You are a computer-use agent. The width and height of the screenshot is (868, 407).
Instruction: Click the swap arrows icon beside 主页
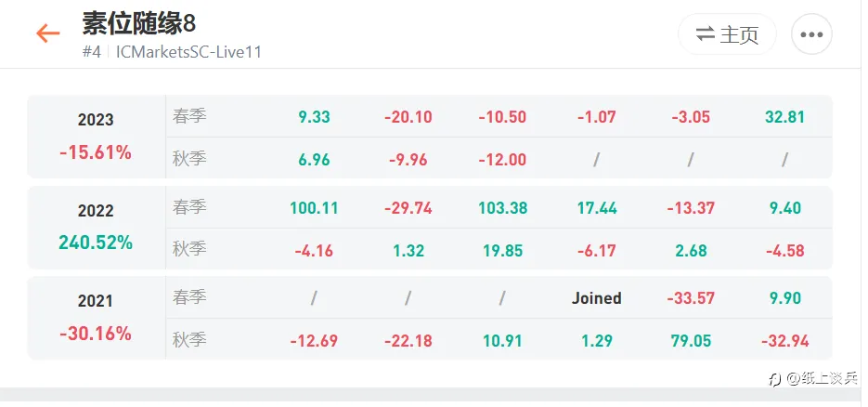[x=706, y=34]
